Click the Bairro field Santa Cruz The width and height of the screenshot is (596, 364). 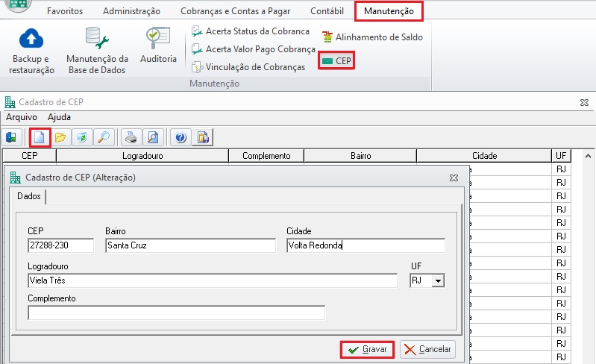coord(190,245)
